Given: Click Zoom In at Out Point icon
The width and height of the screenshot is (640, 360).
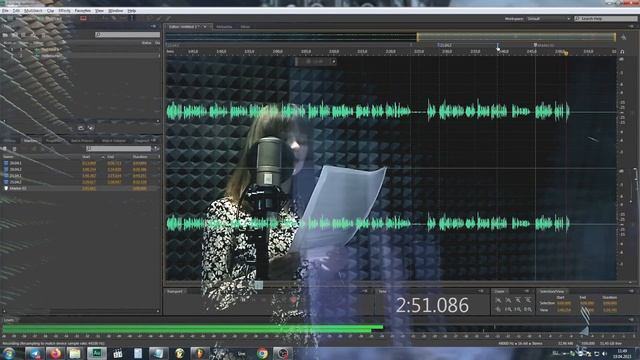Looking at the screenshot, I should pos(518,310).
